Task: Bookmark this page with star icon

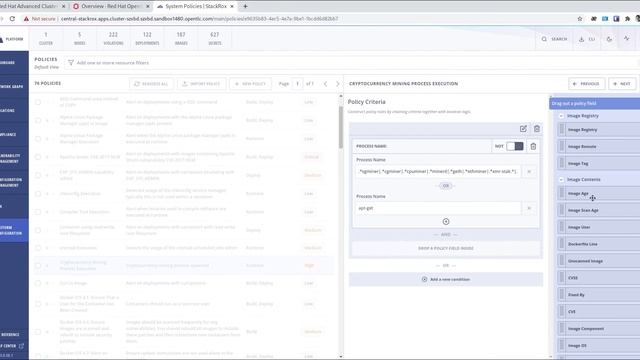Action: click(x=580, y=19)
